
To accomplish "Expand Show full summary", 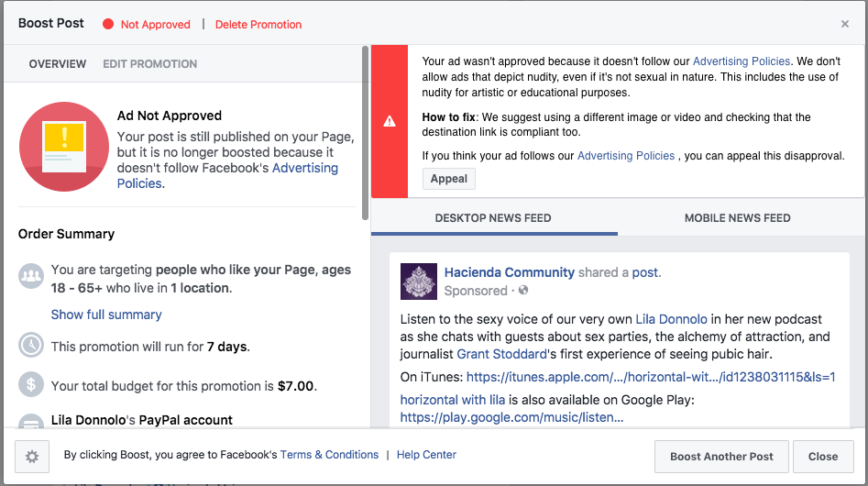I will tap(106, 315).
